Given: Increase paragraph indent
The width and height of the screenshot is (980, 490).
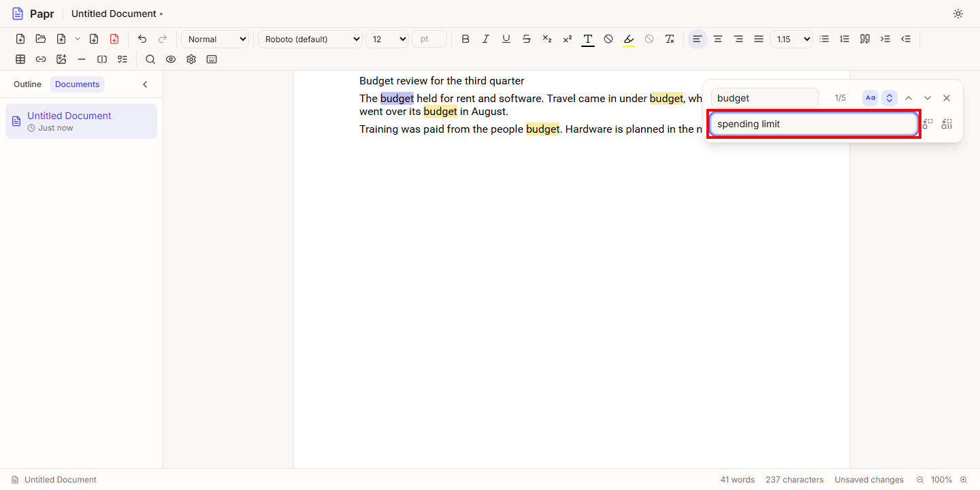Looking at the screenshot, I should click(x=885, y=39).
